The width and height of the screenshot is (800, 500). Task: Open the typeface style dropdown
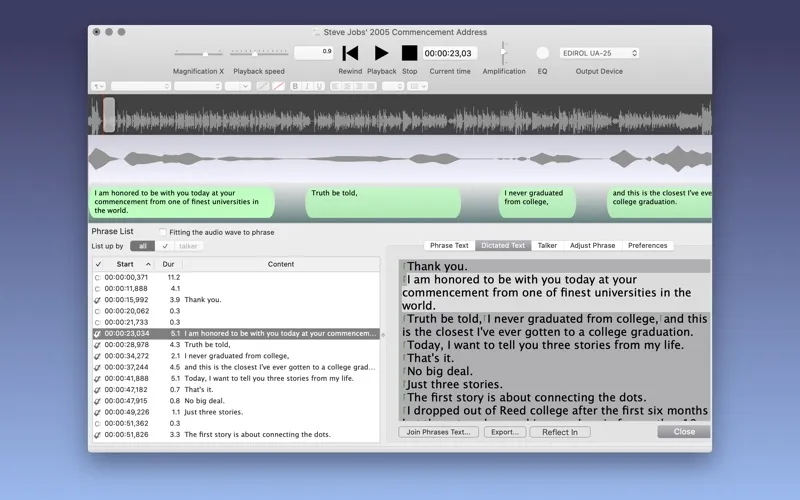pos(197,86)
